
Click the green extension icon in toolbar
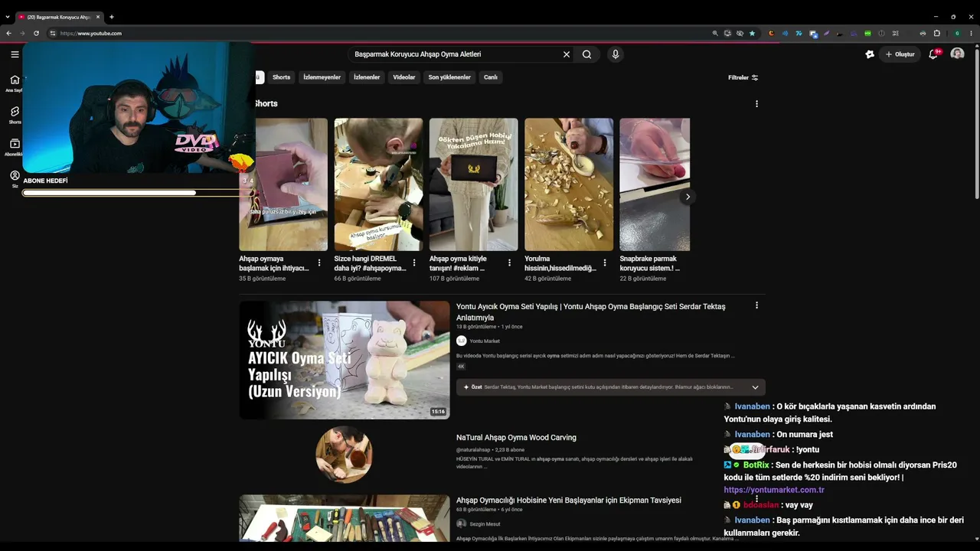tap(867, 34)
